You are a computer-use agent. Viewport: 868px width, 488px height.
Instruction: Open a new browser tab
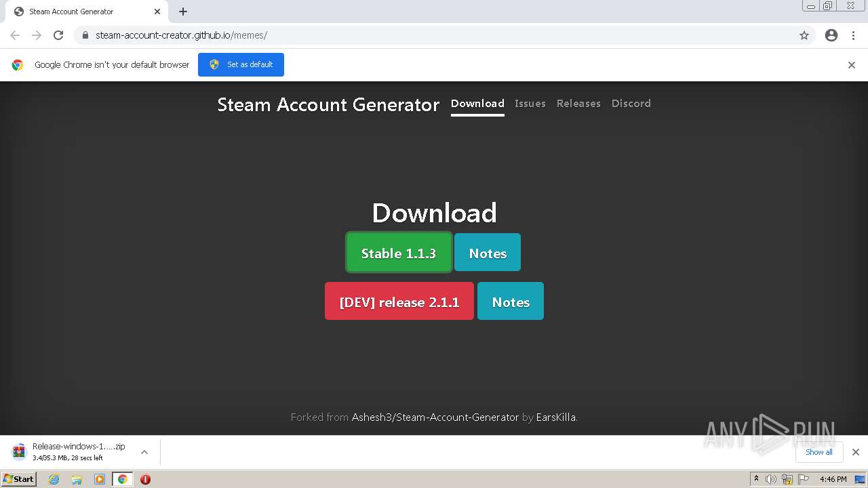183,12
